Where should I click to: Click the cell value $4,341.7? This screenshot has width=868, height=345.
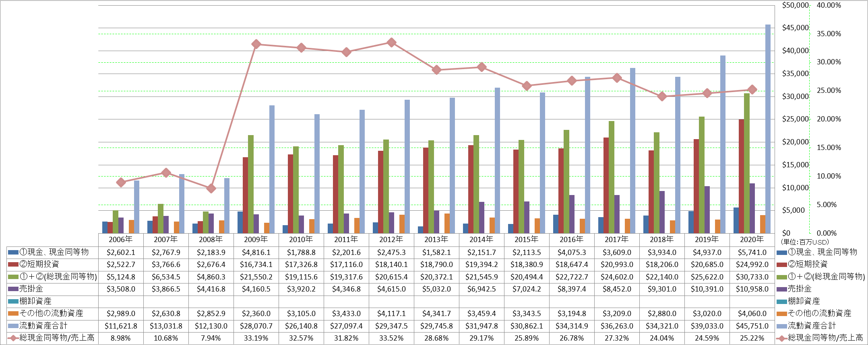pyautogui.click(x=436, y=314)
